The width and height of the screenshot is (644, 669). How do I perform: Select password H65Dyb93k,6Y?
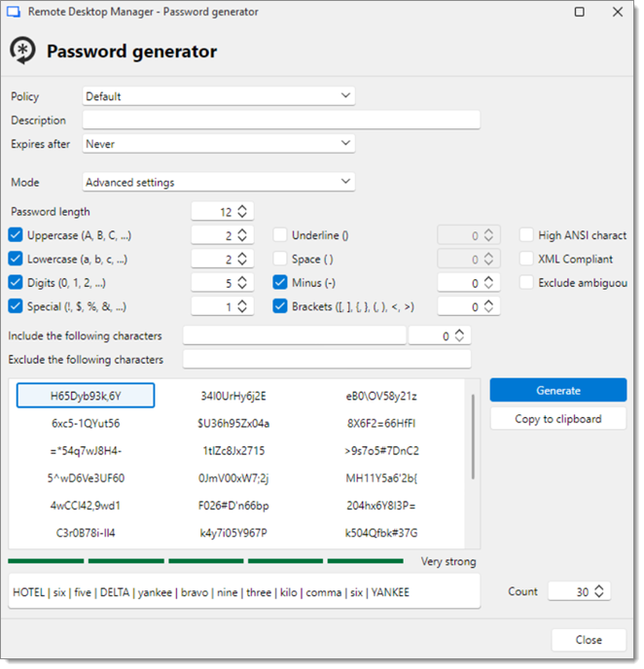coord(86,398)
